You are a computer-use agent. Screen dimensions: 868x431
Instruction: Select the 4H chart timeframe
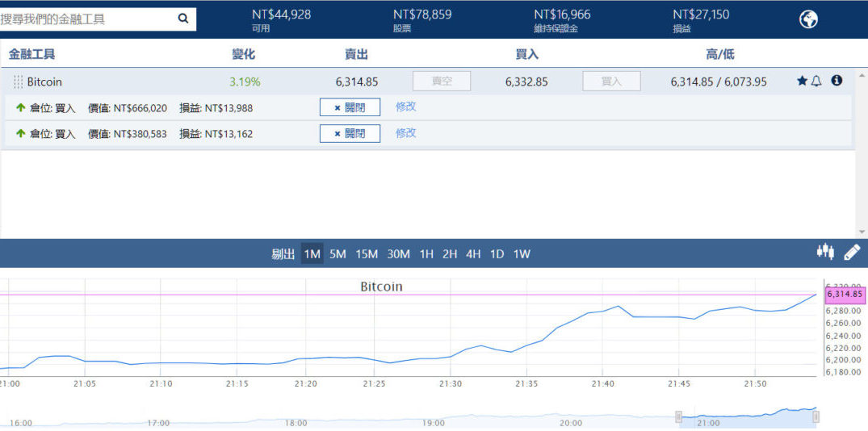[x=473, y=254]
